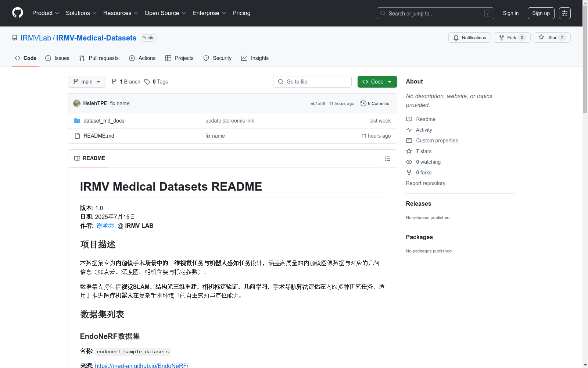Click the dataset_md_docs folder icon

(77, 121)
